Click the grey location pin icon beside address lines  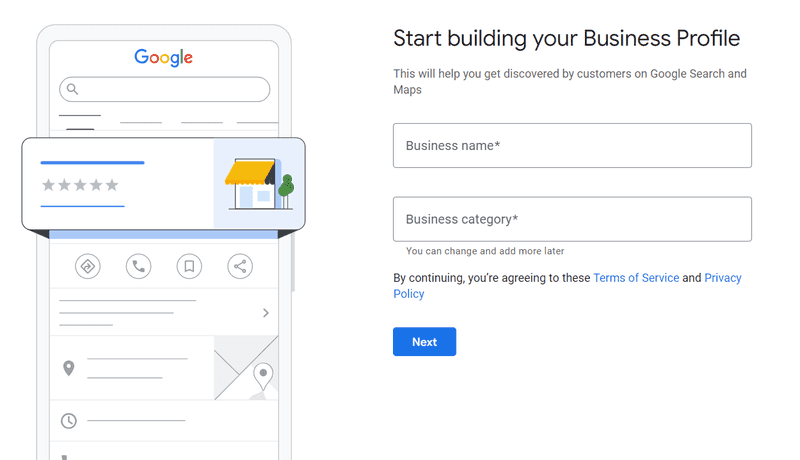click(68, 368)
